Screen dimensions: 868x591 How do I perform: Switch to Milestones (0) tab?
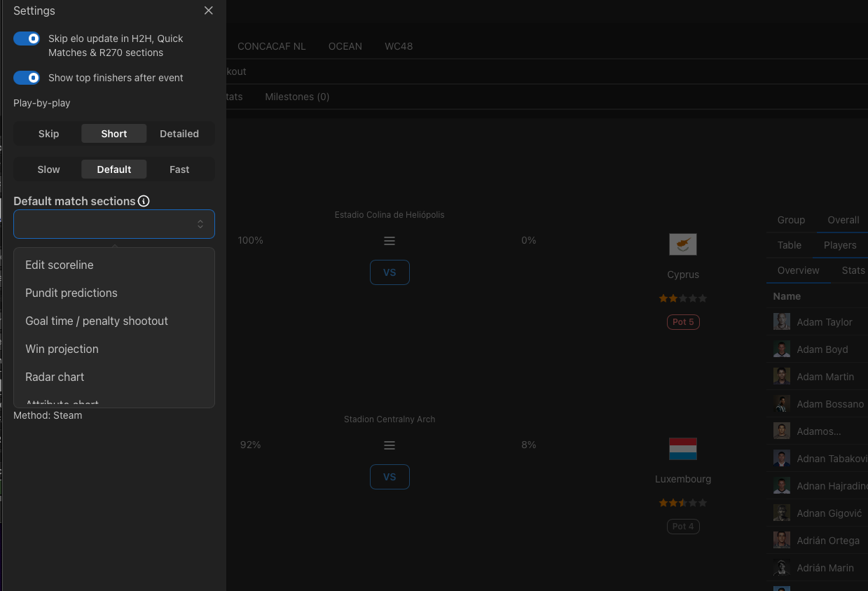click(297, 97)
